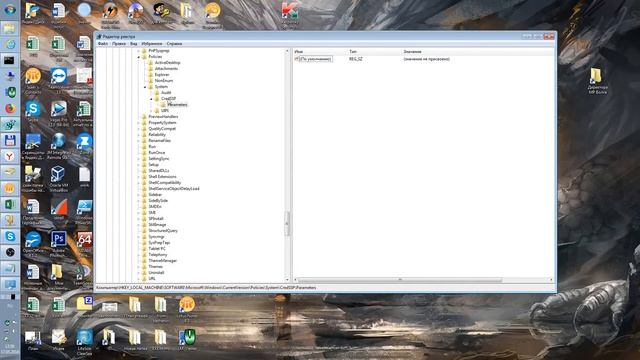This screenshot has height=360, width=640.
Task: Expand the PropertySystem key
Action: pyautogui.click(x=139, y=122)
